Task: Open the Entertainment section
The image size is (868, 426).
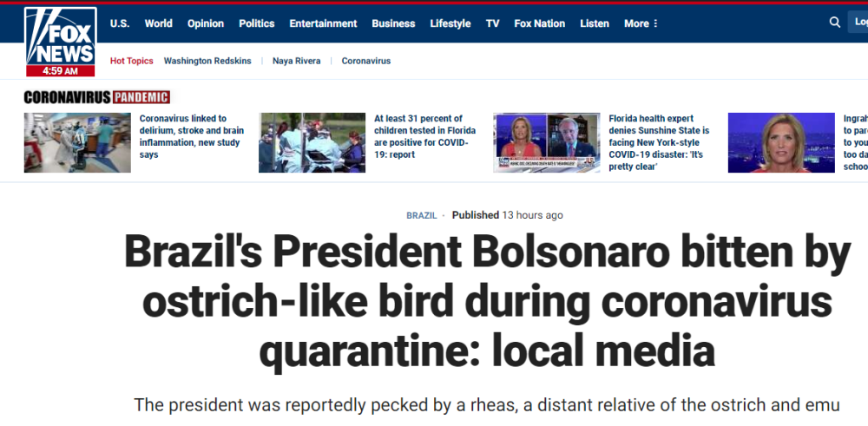Action: (323, 23)
